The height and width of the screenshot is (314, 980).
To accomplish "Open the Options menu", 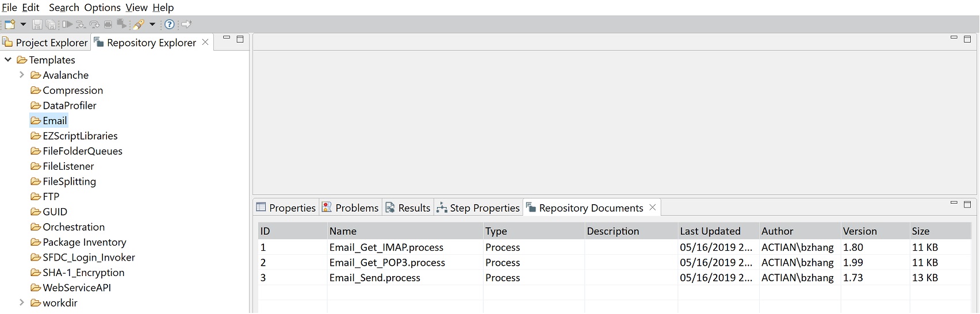I will point(102,7).
